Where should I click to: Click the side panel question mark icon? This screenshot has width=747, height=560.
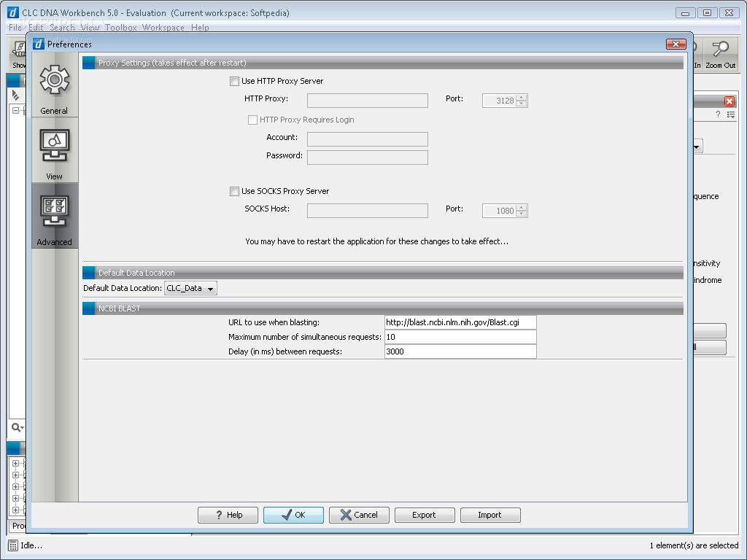pos(718,114)
